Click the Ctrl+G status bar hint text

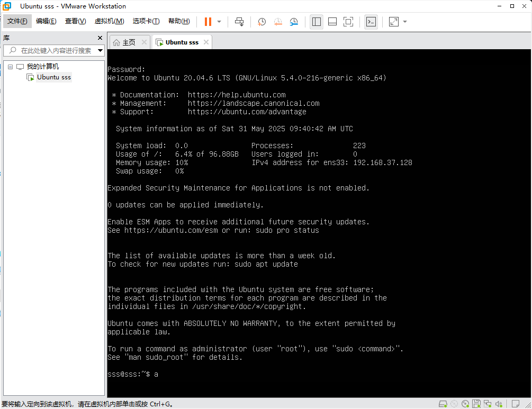[x=87, y=404]
